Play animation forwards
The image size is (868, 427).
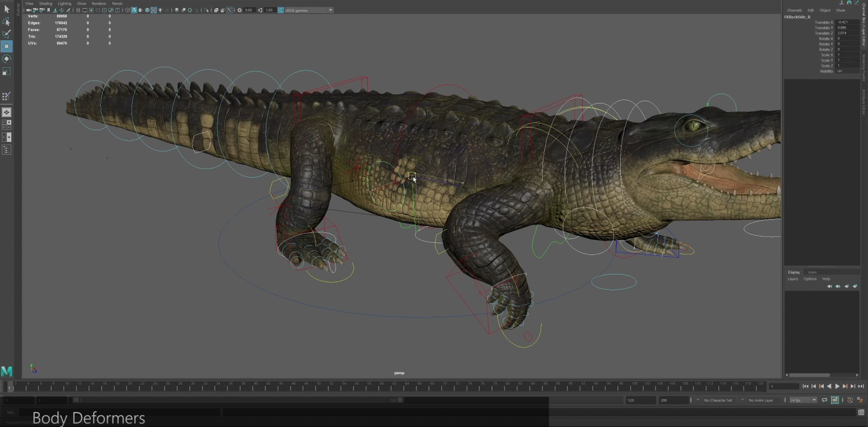click(837, 386)
